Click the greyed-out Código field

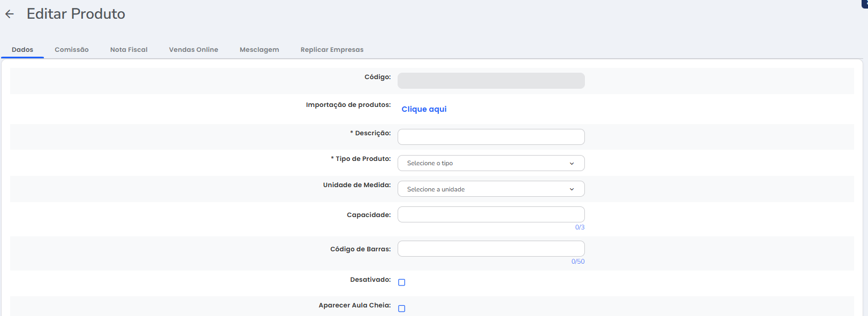pyautogui.click(x=491, y=81)
